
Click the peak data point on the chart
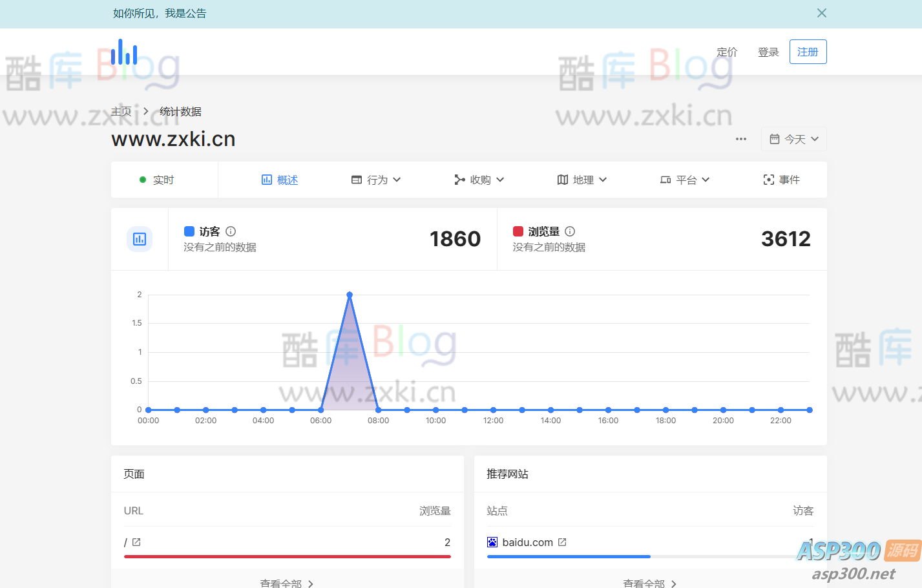pyautogui.click(x=350, y=294)
